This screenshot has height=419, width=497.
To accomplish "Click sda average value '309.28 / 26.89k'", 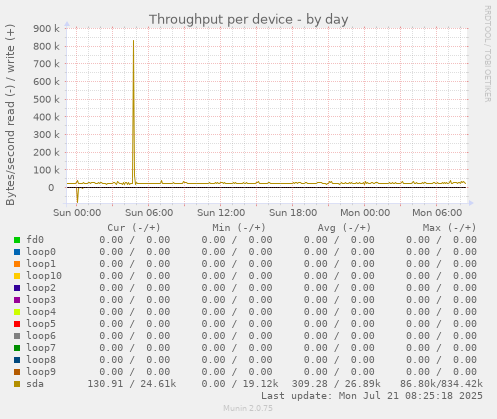I will [x=336, y=384].
